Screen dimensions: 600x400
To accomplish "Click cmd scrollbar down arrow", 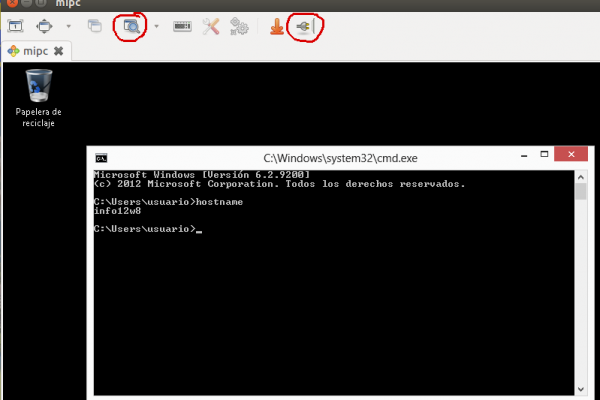I will coord(580,389).
